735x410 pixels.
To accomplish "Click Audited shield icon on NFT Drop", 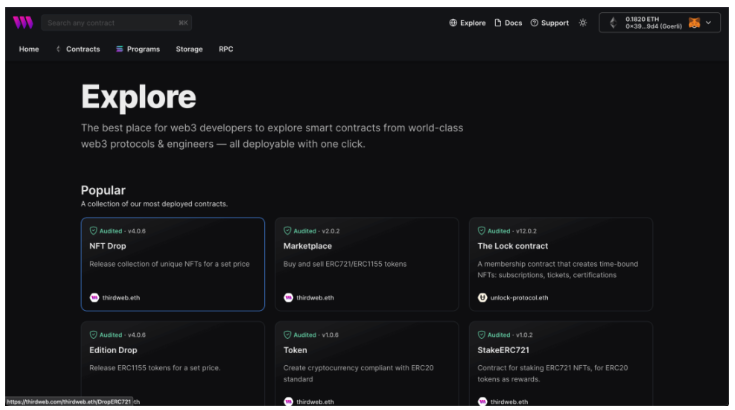I will coord(93,231).
